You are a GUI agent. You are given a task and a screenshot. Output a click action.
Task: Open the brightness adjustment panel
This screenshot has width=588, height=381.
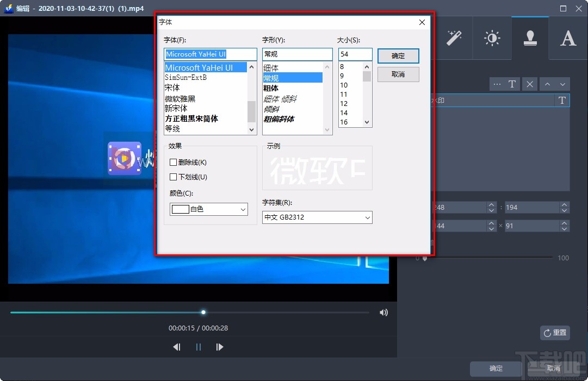[x=492, y=38]
